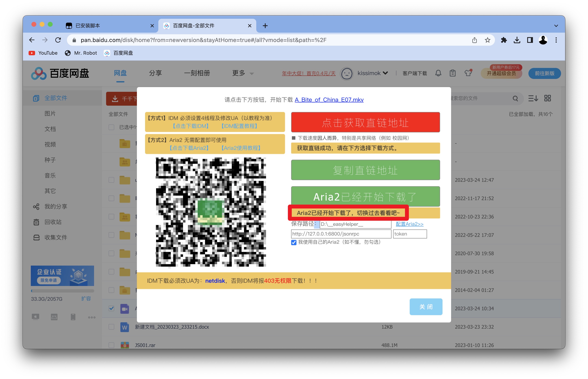The width and height of the screenshot is (588, 379).
Task: Click the search magnifier icon
Action: [515, 99]
